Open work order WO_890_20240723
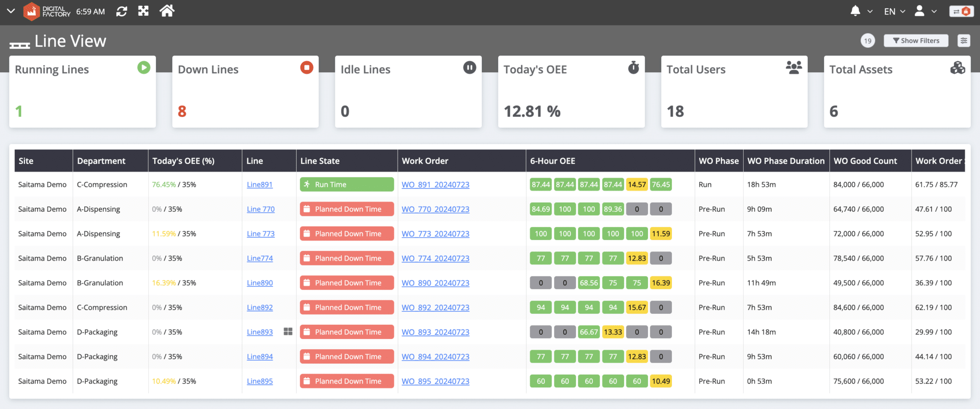Screen dimensions: 980x409 435,283
